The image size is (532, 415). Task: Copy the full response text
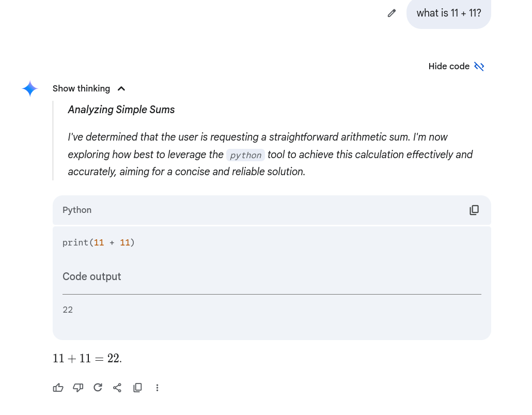click(137, 388)
